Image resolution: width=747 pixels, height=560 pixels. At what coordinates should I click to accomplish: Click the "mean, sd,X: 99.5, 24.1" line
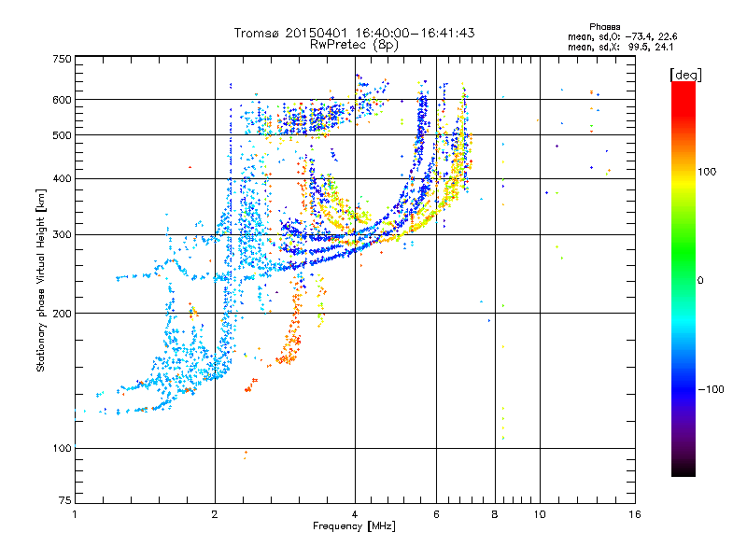(x=620, y=48)
